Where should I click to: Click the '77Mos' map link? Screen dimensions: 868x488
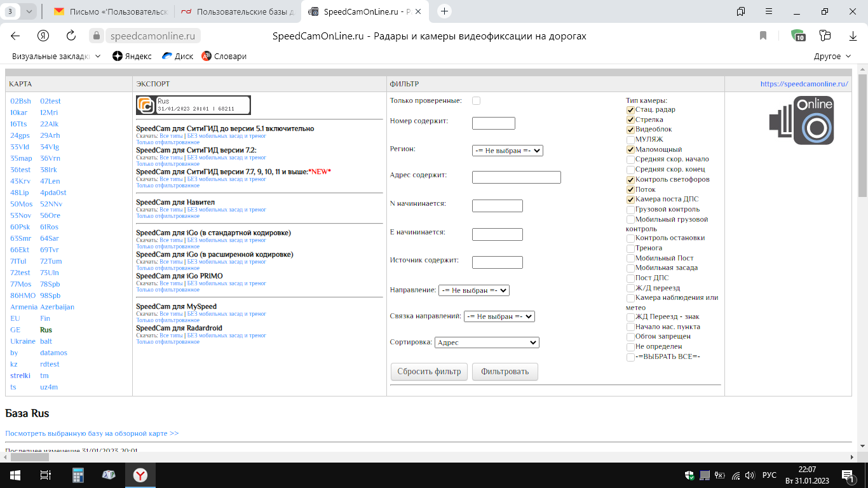coord(20,284)
